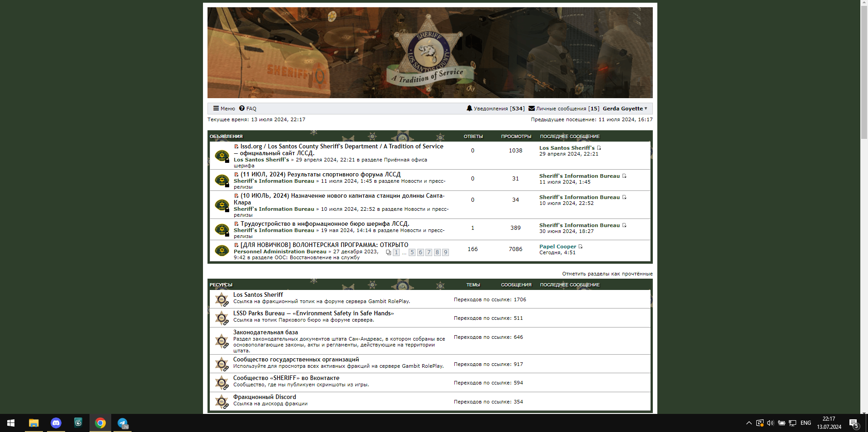
Task: Click Отметить разделы как прочтённые link
Action: pyautogui.click(x=607, y=274)
